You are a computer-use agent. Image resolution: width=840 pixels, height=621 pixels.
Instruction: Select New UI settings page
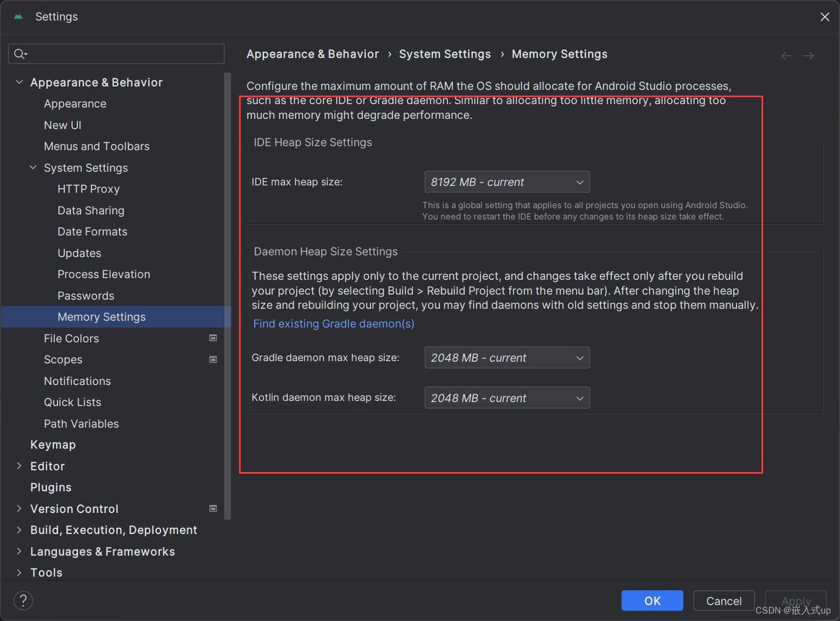click(x=63, y=125)
